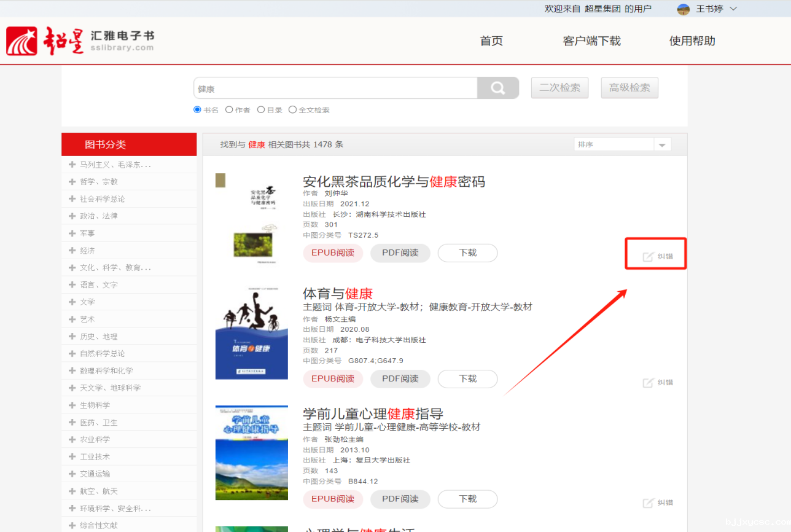The image size is (791, 532).
Task: Click 下载 for 安化黑茶品质化学与健康密码
Action: (x=468, y=253)
